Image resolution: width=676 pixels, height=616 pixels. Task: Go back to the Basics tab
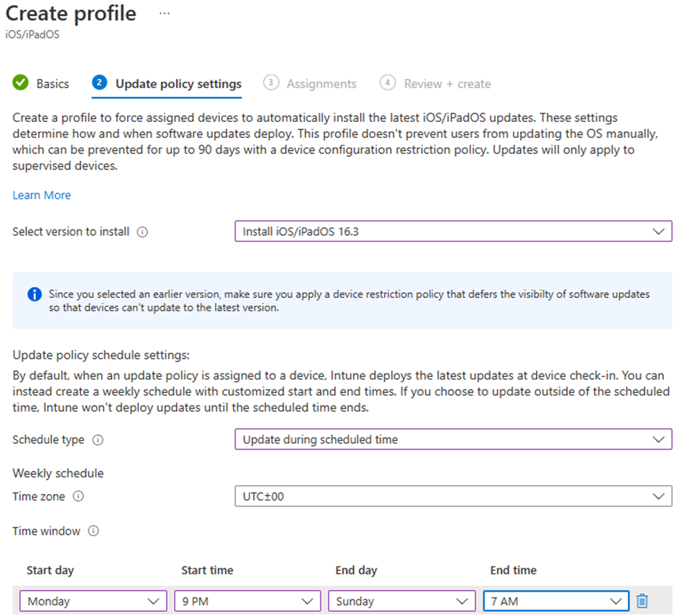coord(53,84)
